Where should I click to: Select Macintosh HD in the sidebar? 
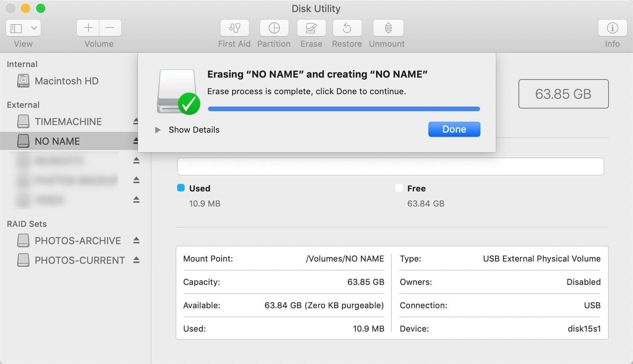coord(67,81)
